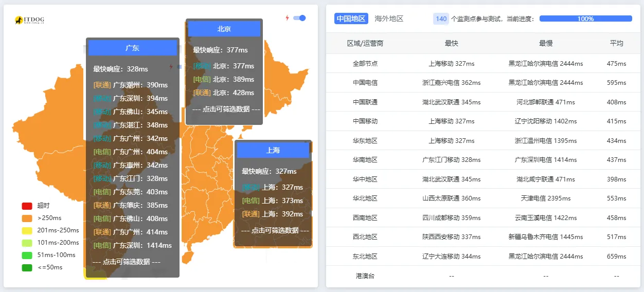The height and width of the screenshot is (292, 644).
Task: Click 点击可筛选数据 in the 上海 popup
Action: tap(275, 230)
